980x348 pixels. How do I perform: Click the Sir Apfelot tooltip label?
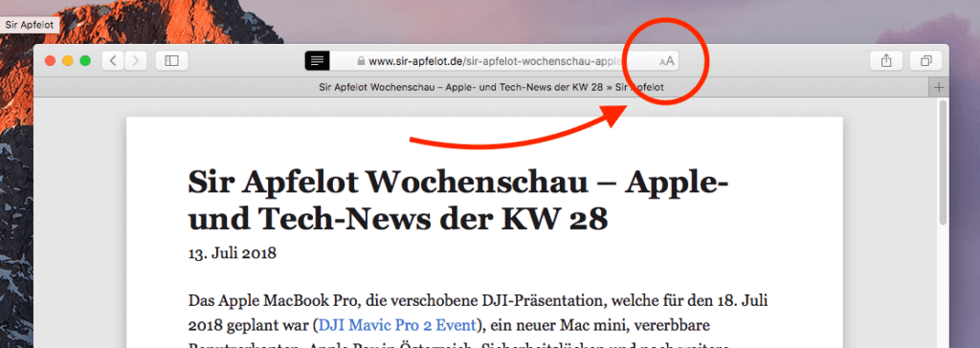tap(30, 26)
